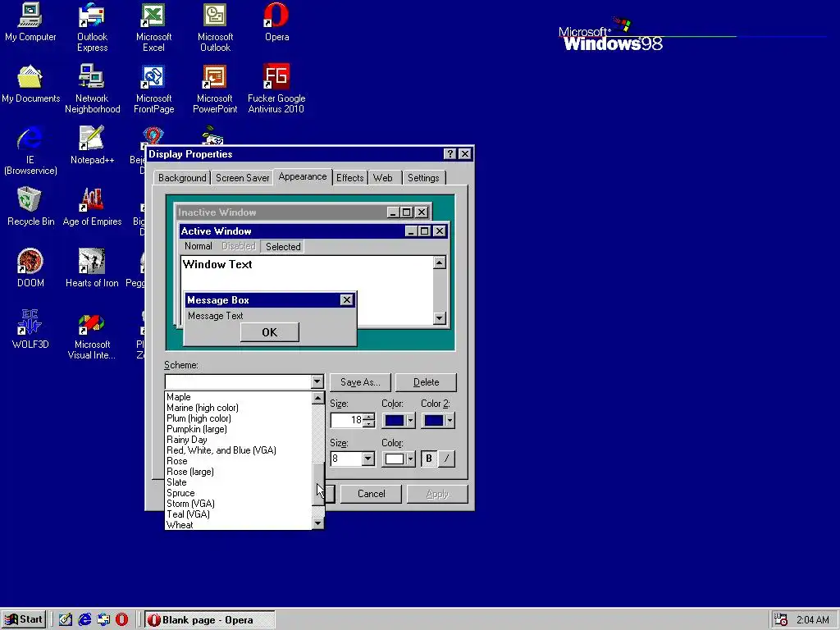Open the Effects tab
This screenshot has height=630, width=840.
[x=349, y=178]
